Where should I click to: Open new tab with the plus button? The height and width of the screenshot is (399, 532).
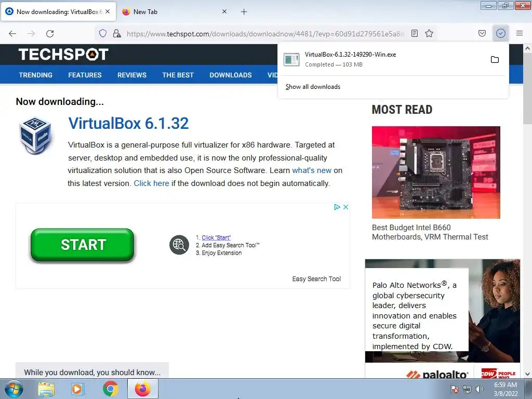pos(244,12)
